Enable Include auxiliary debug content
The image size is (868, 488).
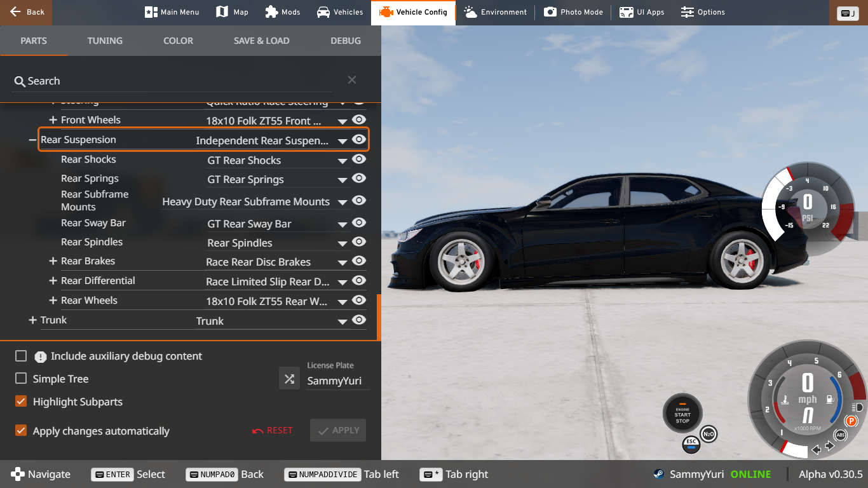coord(20,356)
